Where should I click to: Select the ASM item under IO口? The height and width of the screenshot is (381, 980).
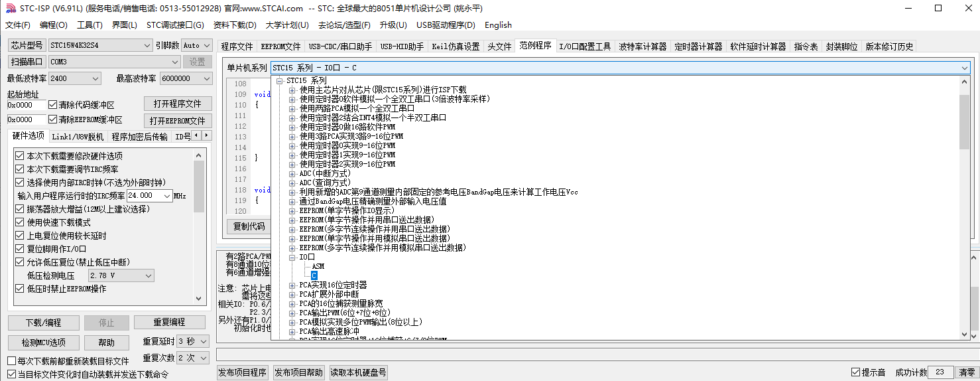(x=318, y=266)
